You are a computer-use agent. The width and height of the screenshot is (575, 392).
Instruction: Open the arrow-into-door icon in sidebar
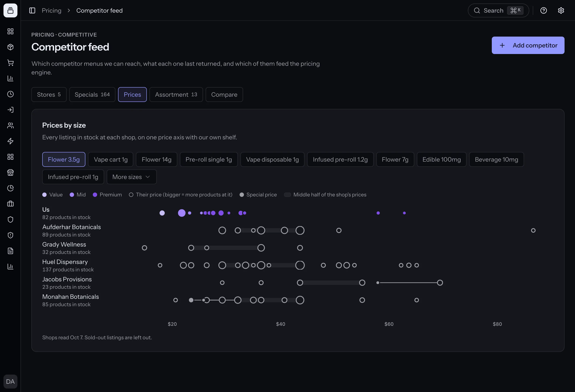[x=10, y=110]
